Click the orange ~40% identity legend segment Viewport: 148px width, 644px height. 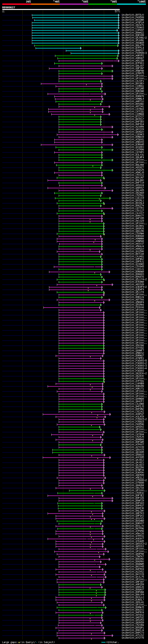45,4
